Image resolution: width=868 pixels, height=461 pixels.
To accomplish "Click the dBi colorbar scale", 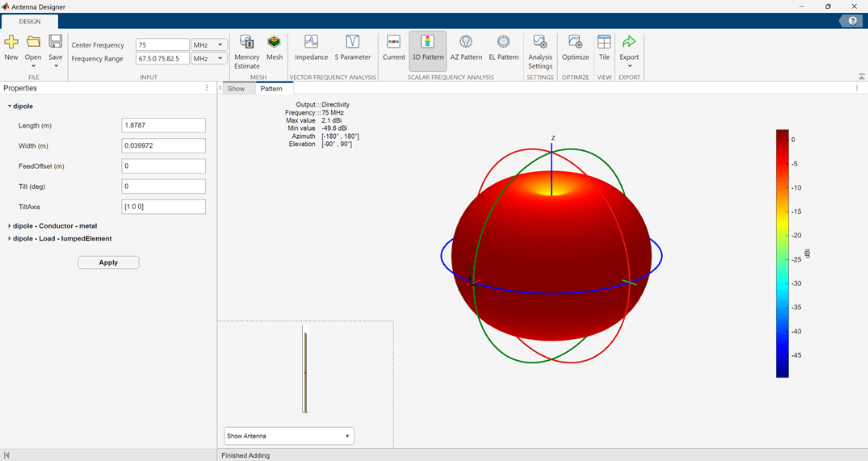I will [x=782, y=254].
